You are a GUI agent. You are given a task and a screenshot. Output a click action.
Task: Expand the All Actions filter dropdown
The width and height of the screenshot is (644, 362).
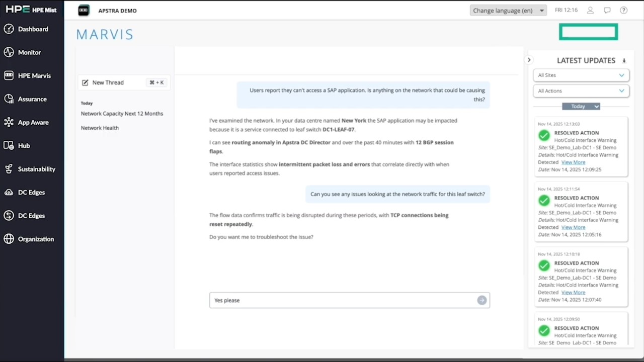click(x=581, y=90)
